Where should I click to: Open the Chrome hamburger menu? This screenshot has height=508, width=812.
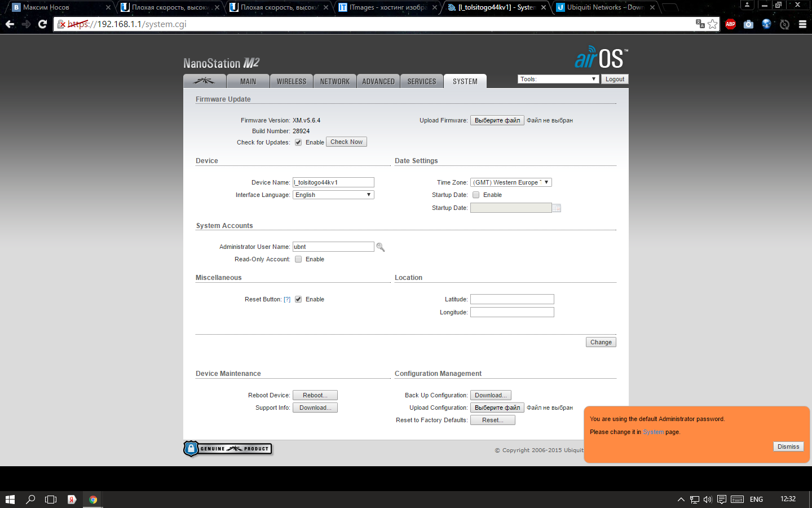click(802, 24)
